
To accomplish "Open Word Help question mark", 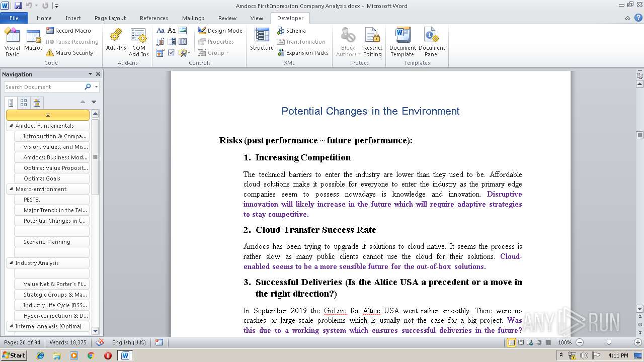I will tap(637, 18).
